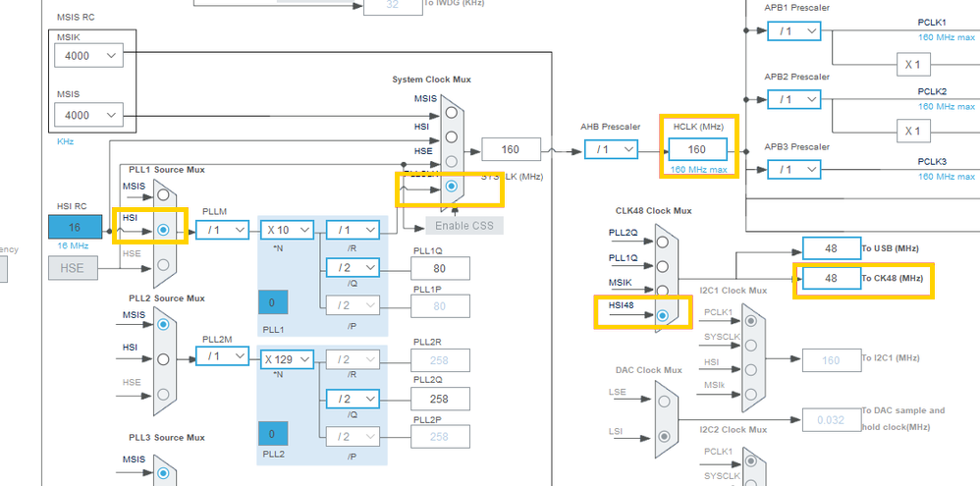Open the AHB Prescaler dropdown
This screenshot has height=486, width=980.
611,149
